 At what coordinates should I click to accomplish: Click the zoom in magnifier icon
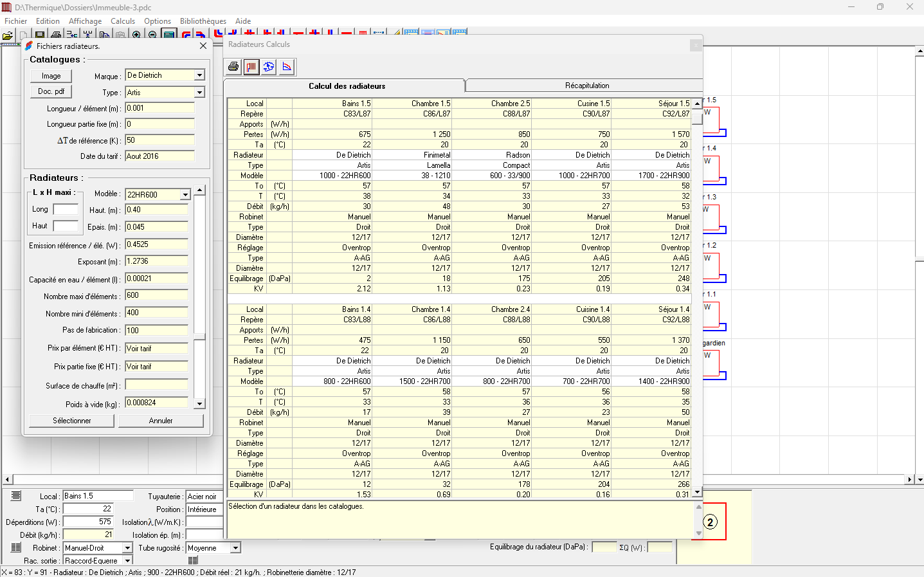(136, 35)
